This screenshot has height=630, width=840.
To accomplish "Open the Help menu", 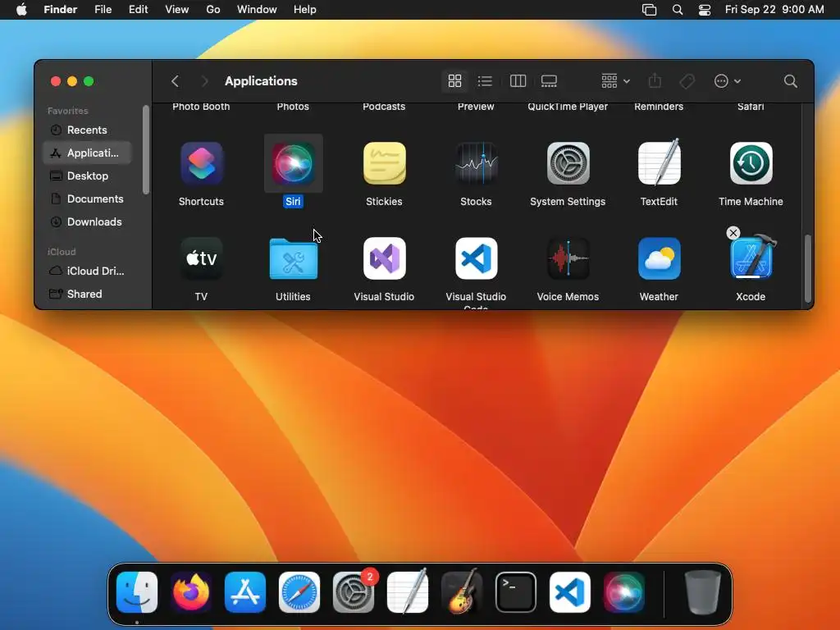I will tap(305, 10).
